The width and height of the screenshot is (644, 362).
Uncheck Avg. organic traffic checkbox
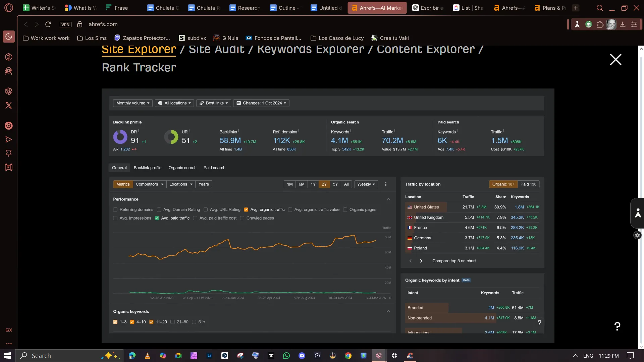pos(246,210)
